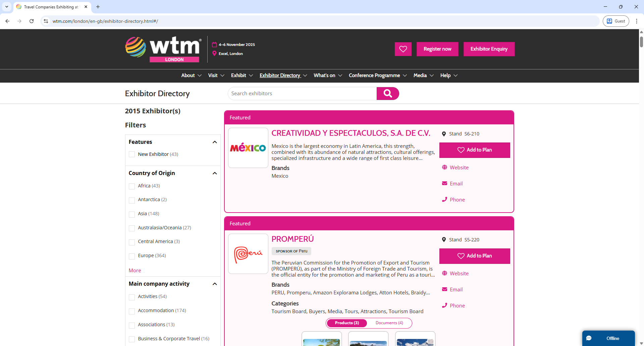The height and width of the screenshot is (346, 644).
Task: Open the What's on dropdown
Action: [325, 75]
